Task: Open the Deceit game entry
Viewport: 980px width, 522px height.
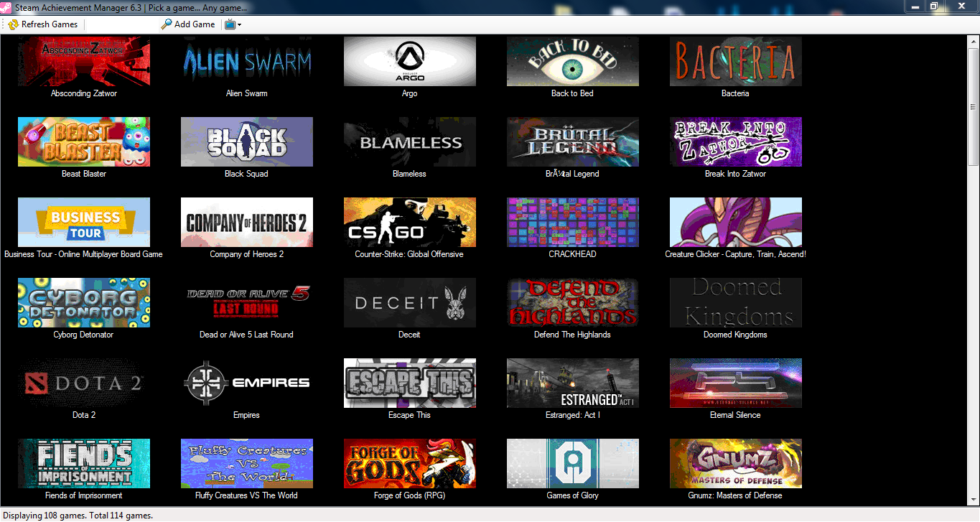Action: [x=409, y=302]
